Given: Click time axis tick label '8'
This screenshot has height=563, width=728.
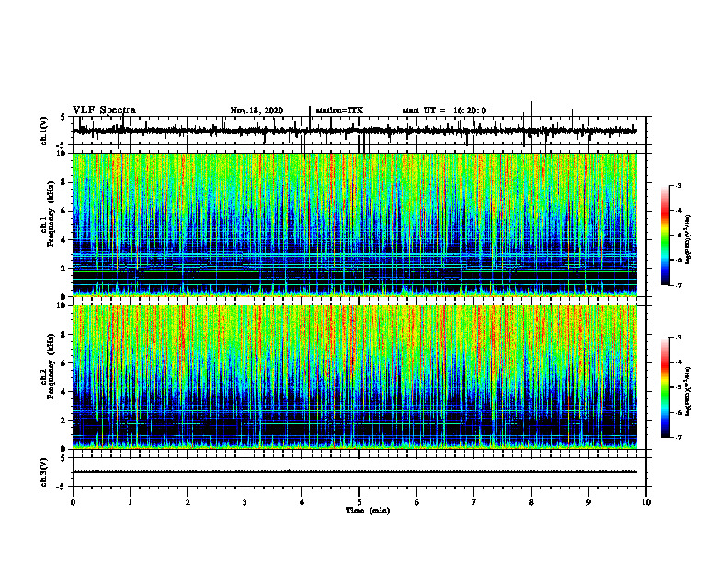Looking at the screenshot, I should pos(531,502).
